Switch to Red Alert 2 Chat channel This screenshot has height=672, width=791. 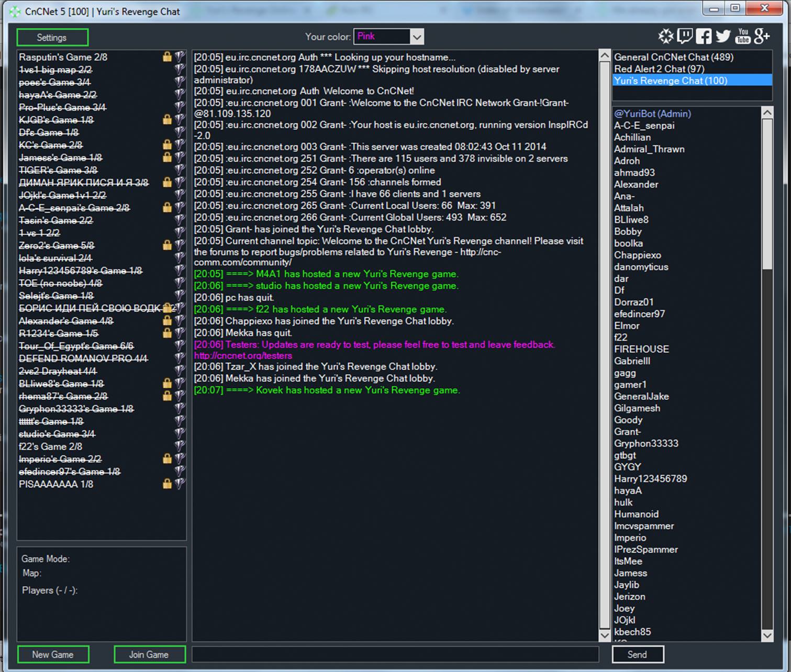pyautogui.click(x=692, y=69)
